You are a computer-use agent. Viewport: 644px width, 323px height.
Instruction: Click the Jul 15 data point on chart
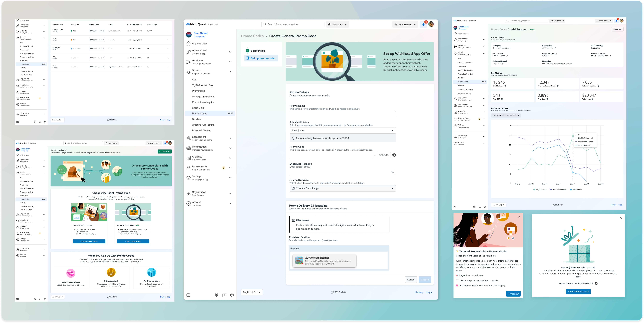[x=573, y=136]
